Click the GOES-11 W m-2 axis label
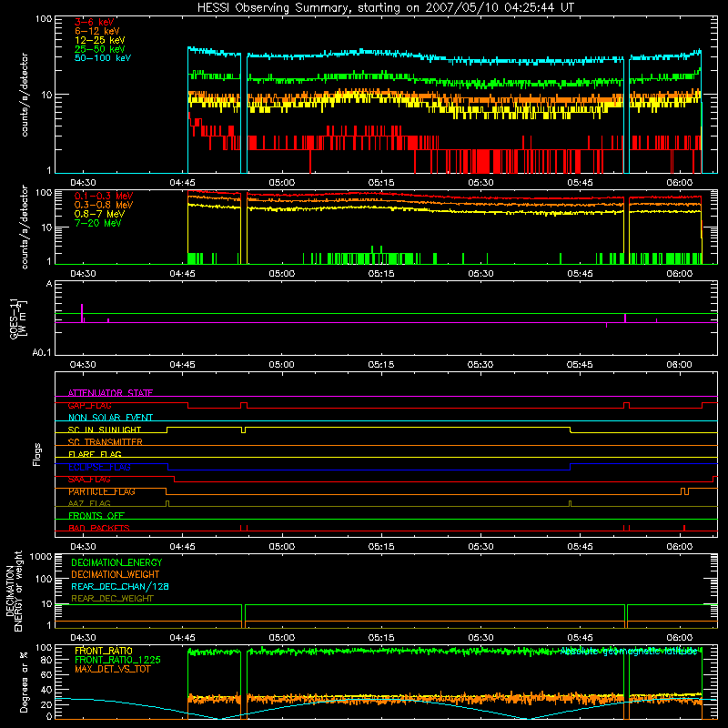Screen dimensions: 728x728 pyautogui.click(x=17, y=319)
